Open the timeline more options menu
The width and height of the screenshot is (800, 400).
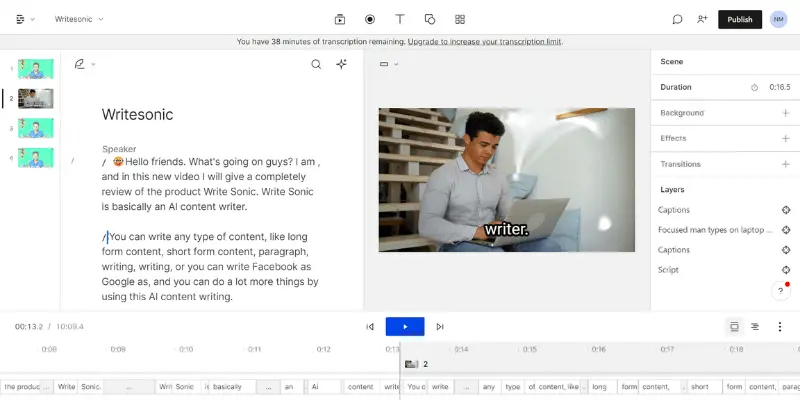780,327
